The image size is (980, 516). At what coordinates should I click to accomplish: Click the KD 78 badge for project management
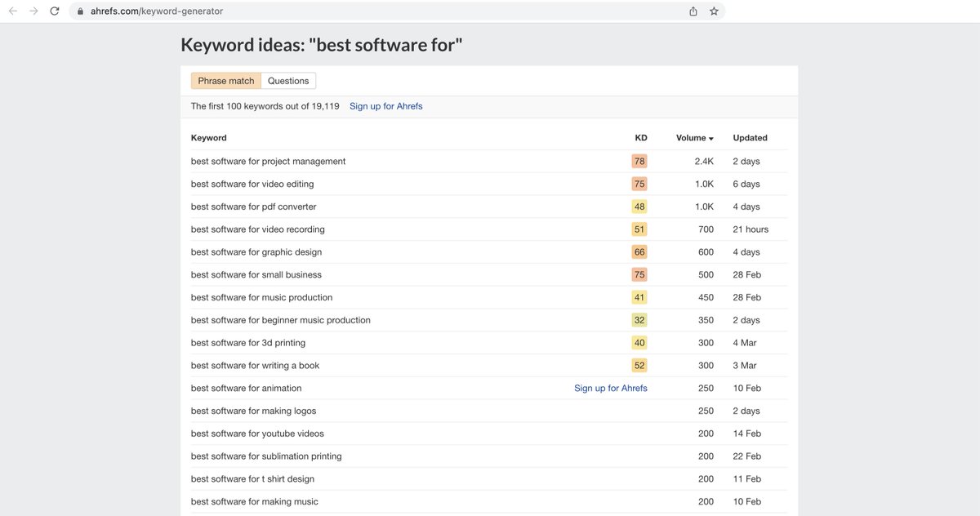[x=639, y=162]
